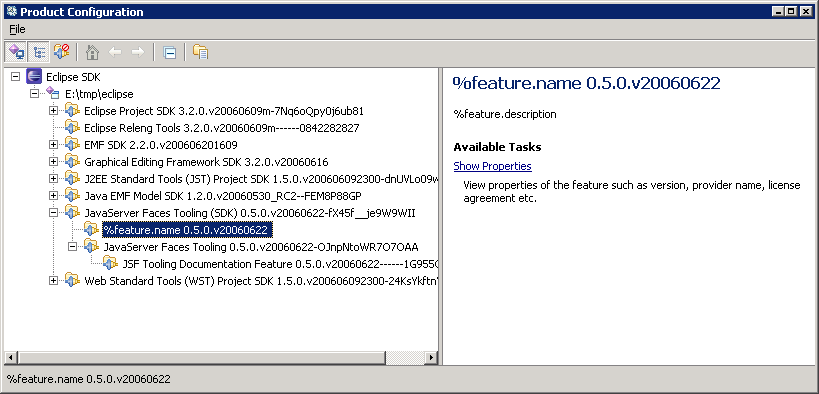Click the Eclipse Project SDK feature icon
Screen dimensions: 819x394
[x=72, y=111]
